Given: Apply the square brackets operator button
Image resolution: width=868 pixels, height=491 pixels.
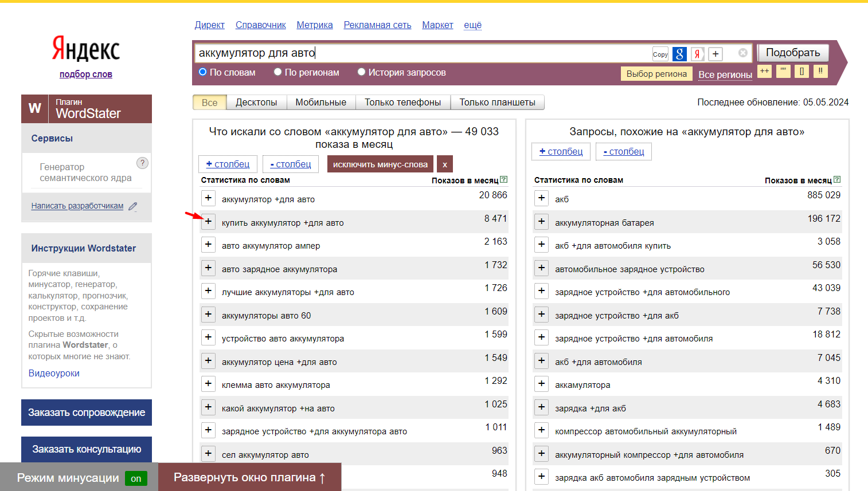Looking at the screenshot, I should click(801, 71).
